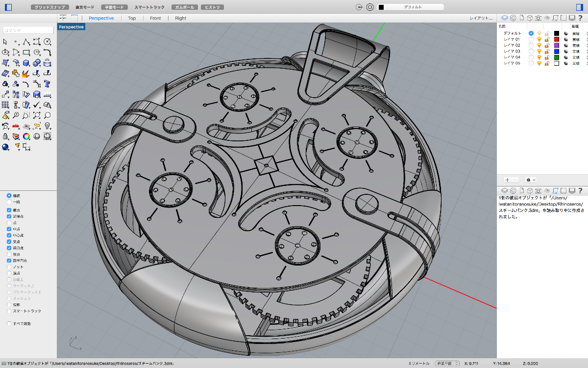Toggle レイヤ 03 visibility lightbulb
The image size is (588, 368).
(x=539, y=51)
